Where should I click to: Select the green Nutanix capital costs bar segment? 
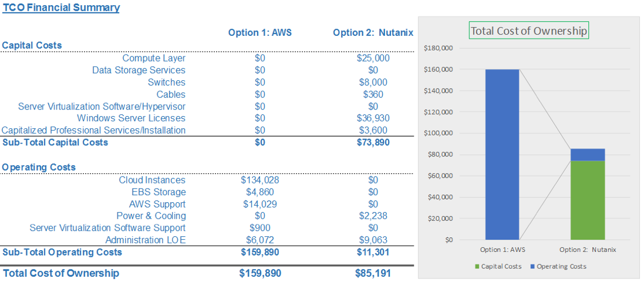[588, 200]
